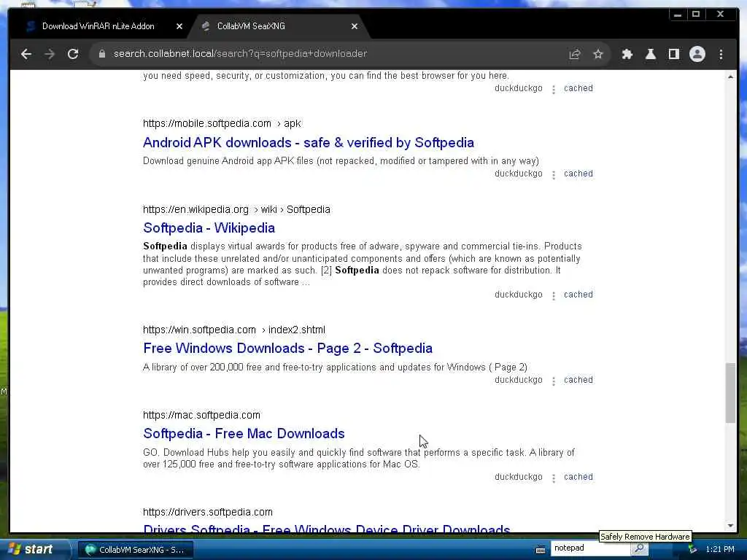Open cached link for Free Mac Downloads result
747x560 pixels.
tap(578, 477)
